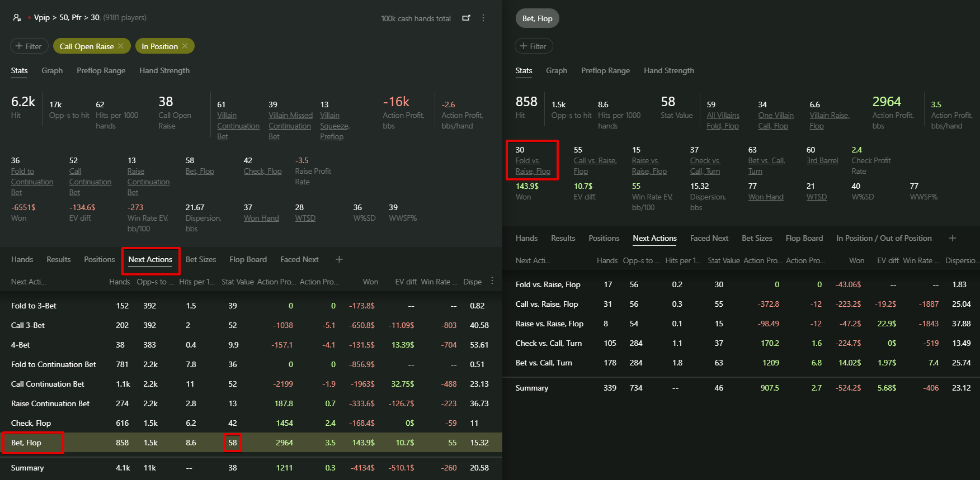Click the Bet vs. Call, Turn stat link
Viewport: 980px width, 480px height.
pos(766,166)
